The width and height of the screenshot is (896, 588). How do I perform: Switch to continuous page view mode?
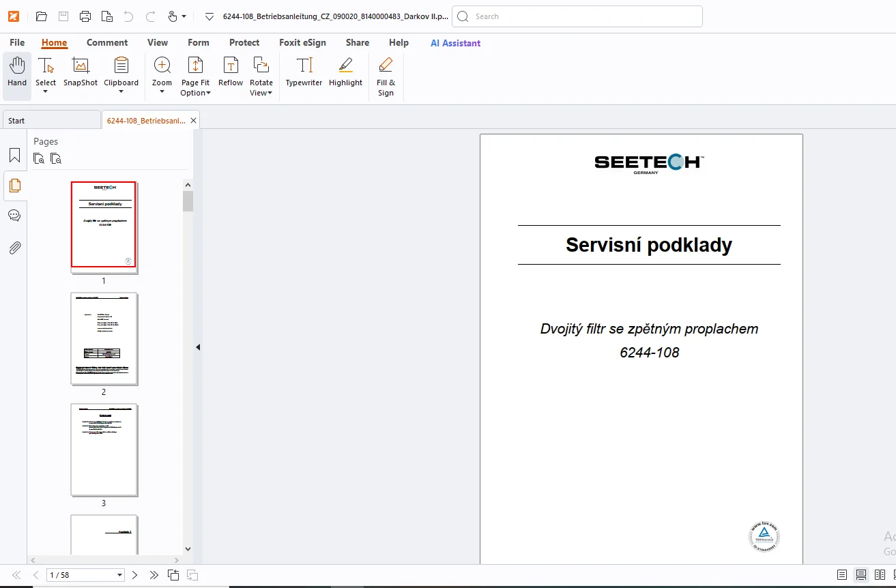point(861,575)
